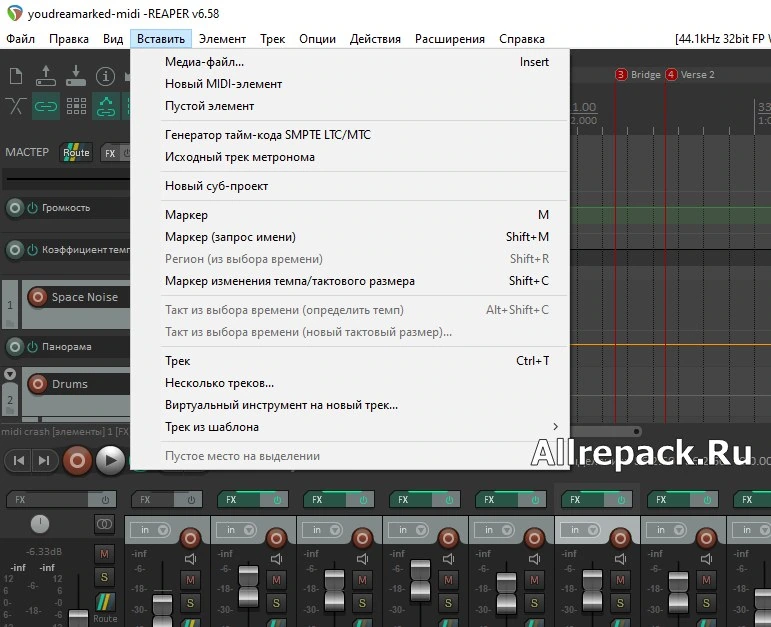
Task: Click the grid settings toolbar icon
Action: coord(76,106)
